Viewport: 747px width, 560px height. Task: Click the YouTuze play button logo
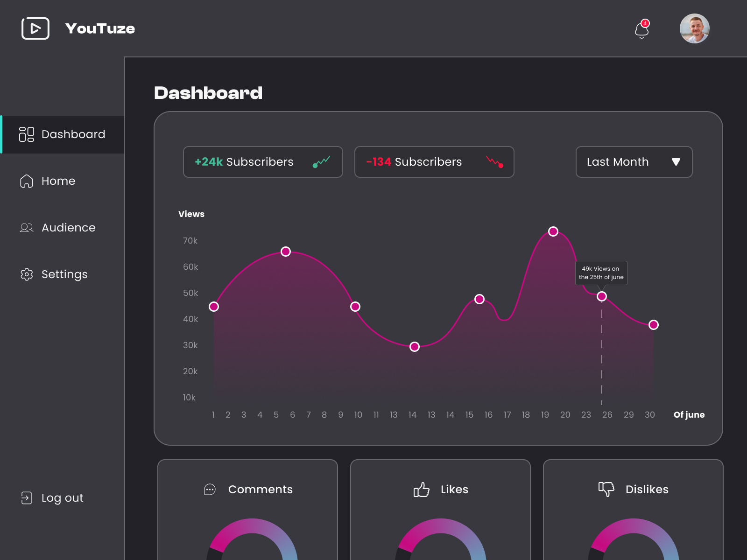(x=35, y=28)
